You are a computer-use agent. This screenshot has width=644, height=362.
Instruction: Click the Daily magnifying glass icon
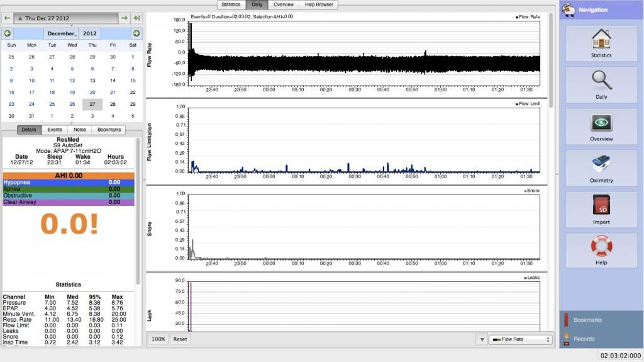click(x=601, y=84)
